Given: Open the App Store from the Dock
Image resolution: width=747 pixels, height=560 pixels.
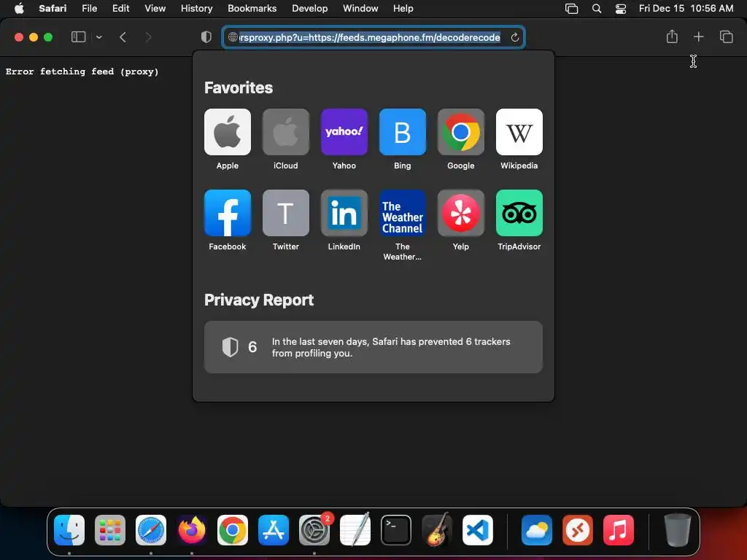Looking at the screenshot, I should coord(273,530).
